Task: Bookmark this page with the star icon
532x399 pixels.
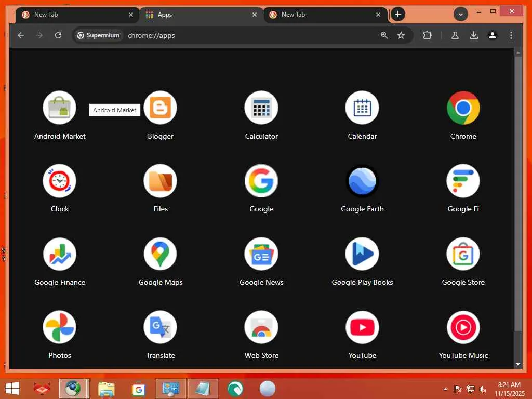Action: coord(401,35)
